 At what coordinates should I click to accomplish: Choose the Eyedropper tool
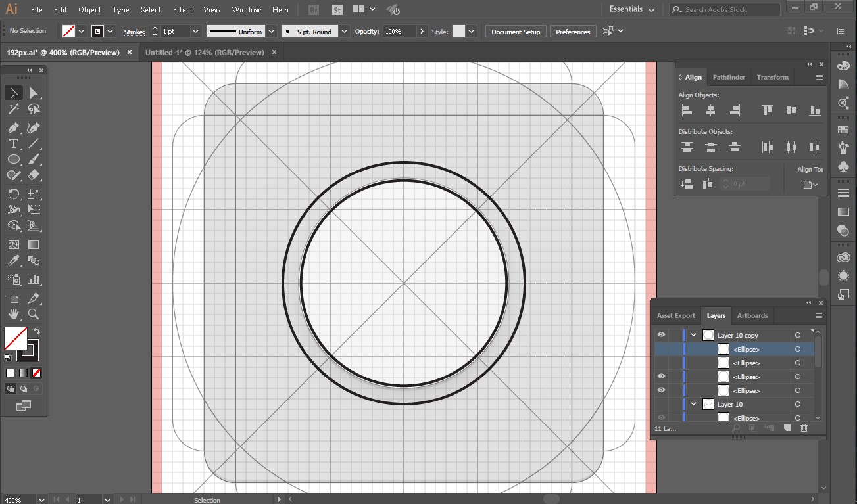click(x=13, y=262)
